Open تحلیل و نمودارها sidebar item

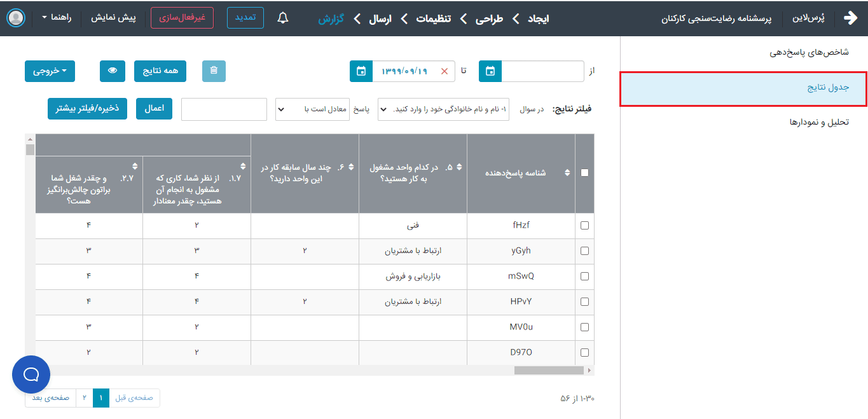point(818,122)
